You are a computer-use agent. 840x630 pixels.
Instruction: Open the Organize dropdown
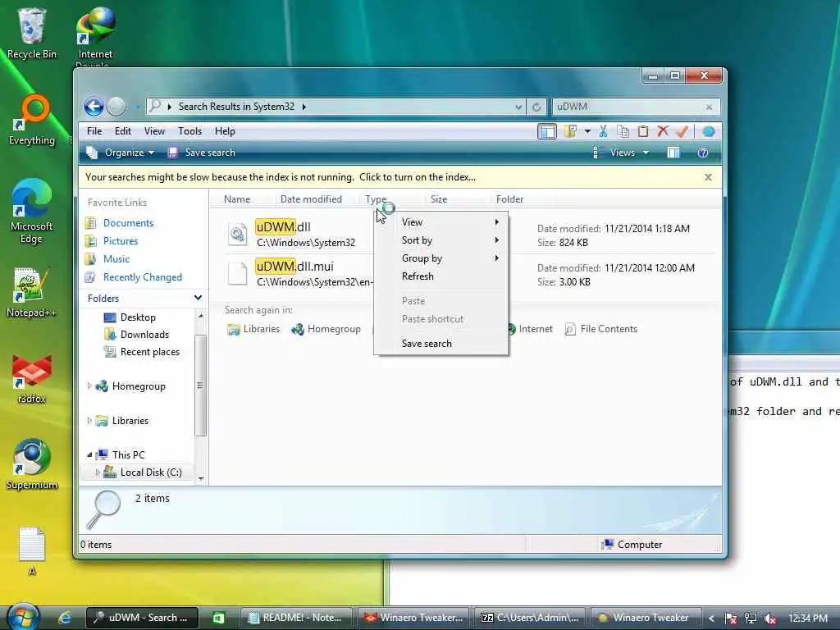tap(121, 153)
